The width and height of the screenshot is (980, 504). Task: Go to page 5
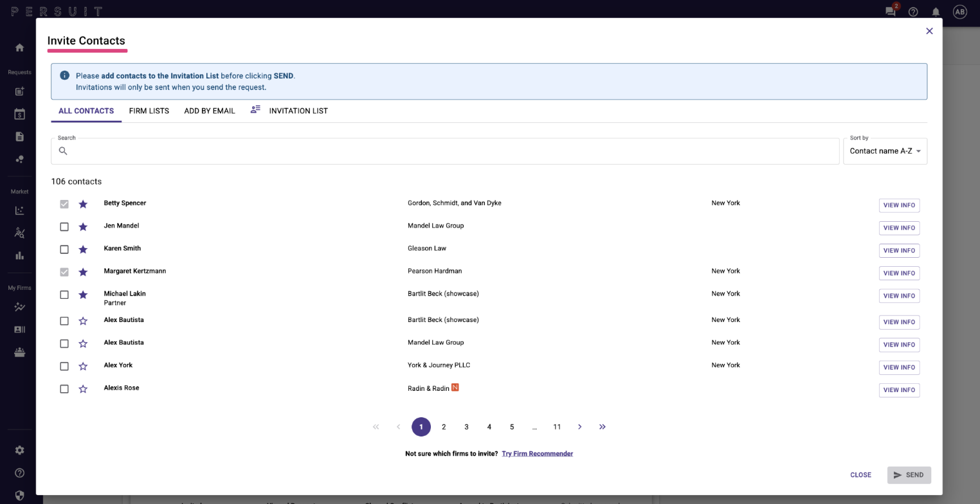coord(512,427)
